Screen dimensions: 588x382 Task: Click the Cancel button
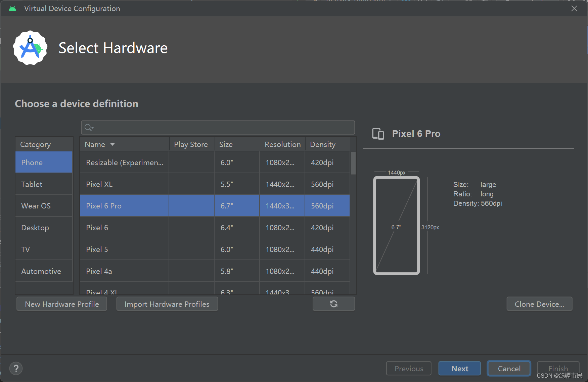(509, 369)
